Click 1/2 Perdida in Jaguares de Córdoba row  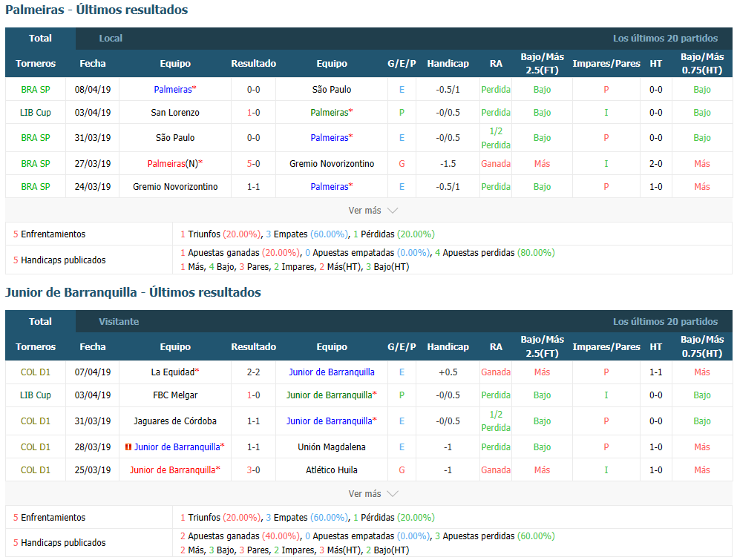pyautogui.click(x=495, y=421)
